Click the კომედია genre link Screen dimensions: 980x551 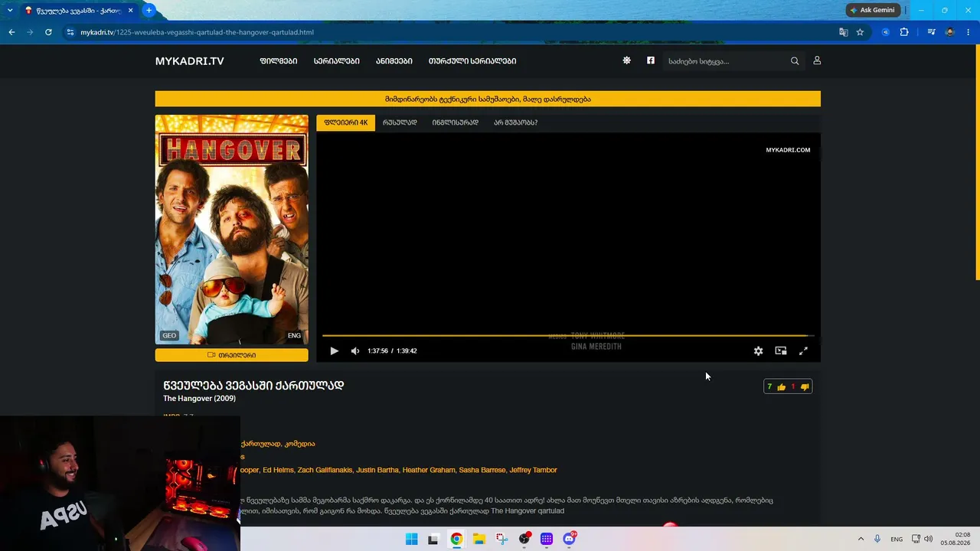(299, 444)
